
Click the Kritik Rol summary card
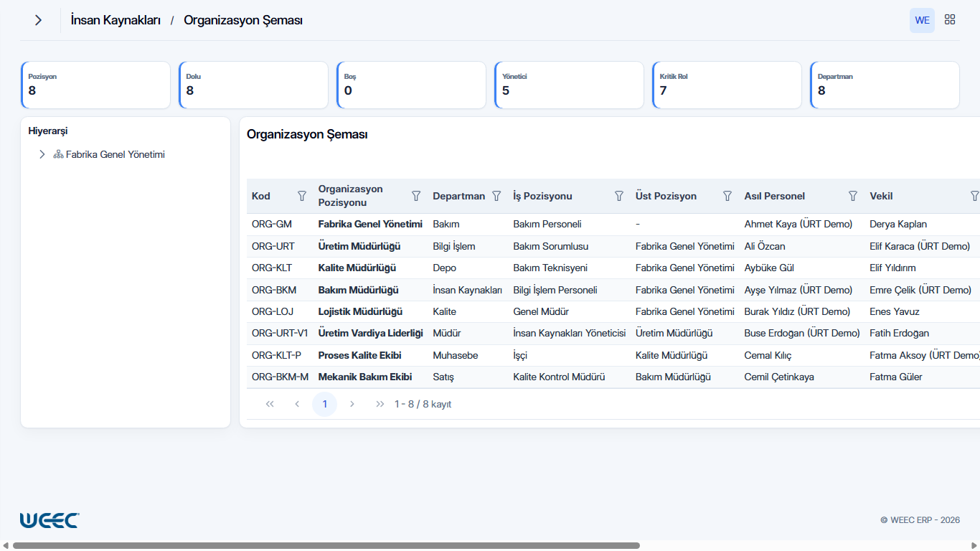(x=727, y=85)
